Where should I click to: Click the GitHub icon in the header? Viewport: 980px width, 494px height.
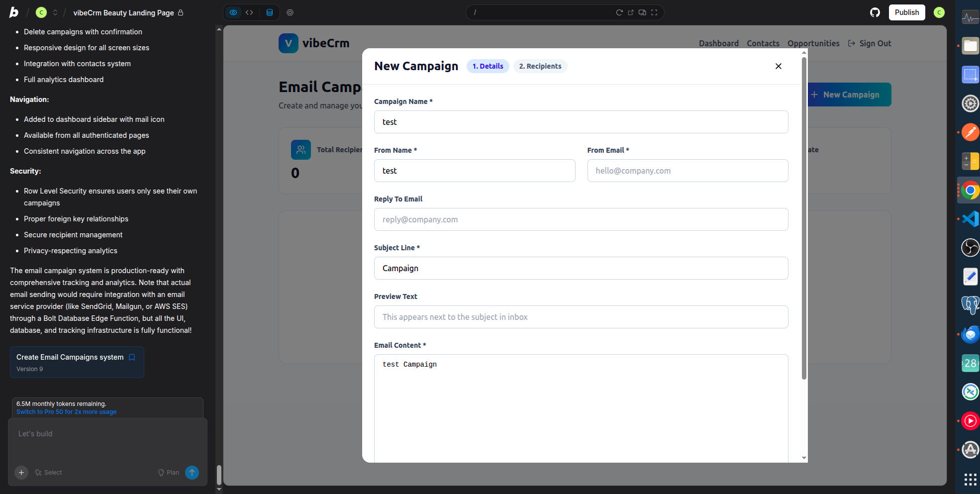click(x=875, y=12)
